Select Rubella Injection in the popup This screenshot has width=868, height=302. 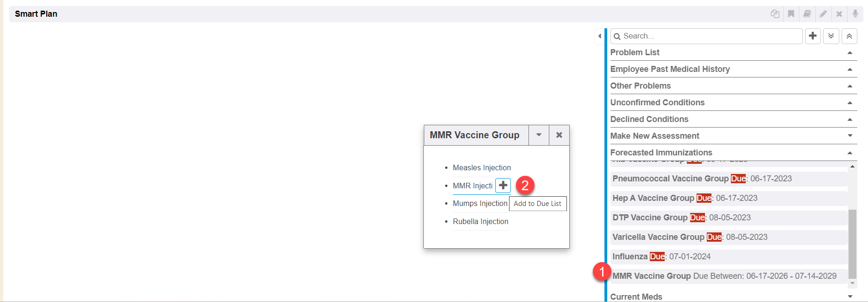click(480, 221)
